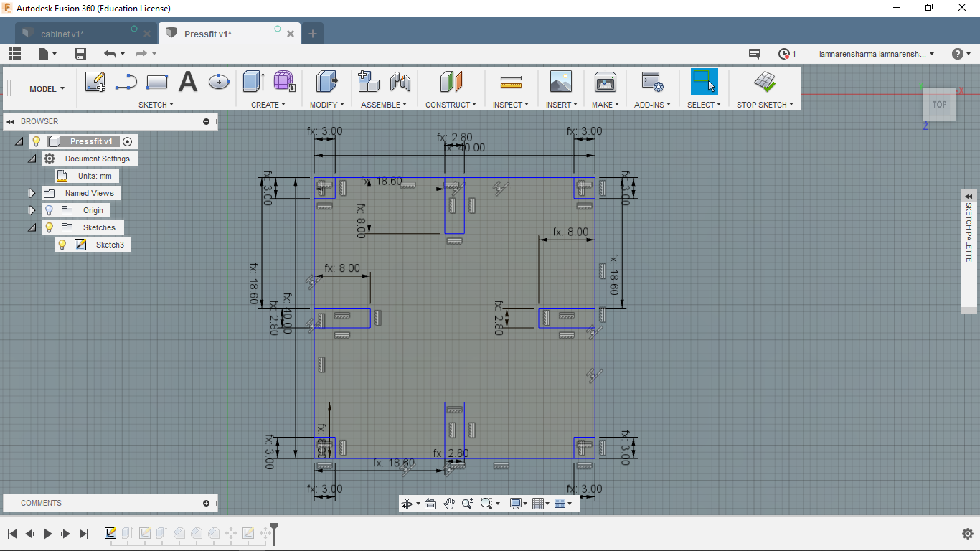Image resolution: width=980 pixels, height=551 pixels.
Task: Collapse the Document Settings node
Action: click(32, 159)
